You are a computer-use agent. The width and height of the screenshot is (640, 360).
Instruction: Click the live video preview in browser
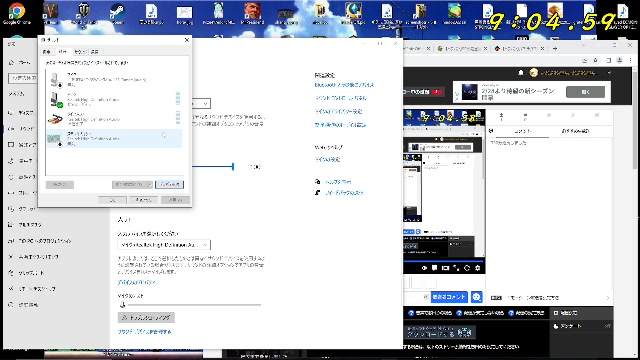pos(444,183)
